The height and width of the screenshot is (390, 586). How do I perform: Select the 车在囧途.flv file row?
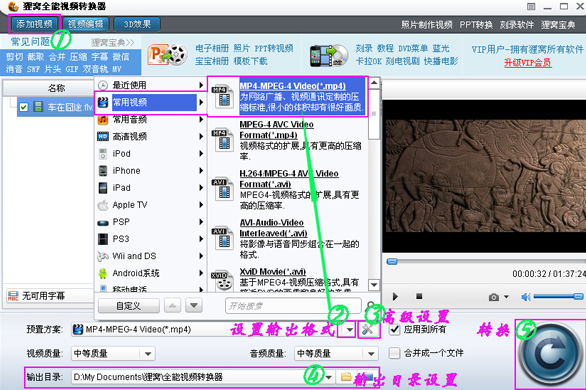click(x=55, y=107)
